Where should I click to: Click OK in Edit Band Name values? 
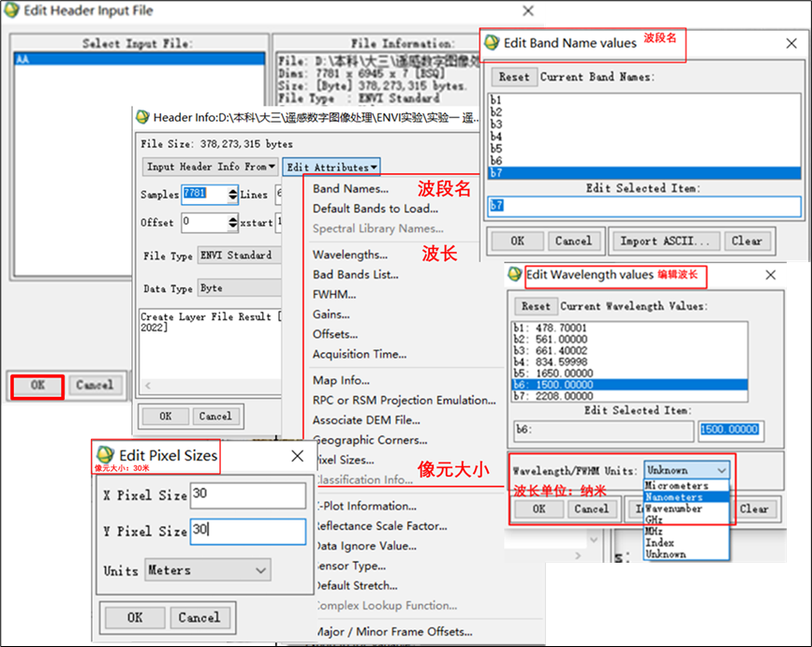517,241
